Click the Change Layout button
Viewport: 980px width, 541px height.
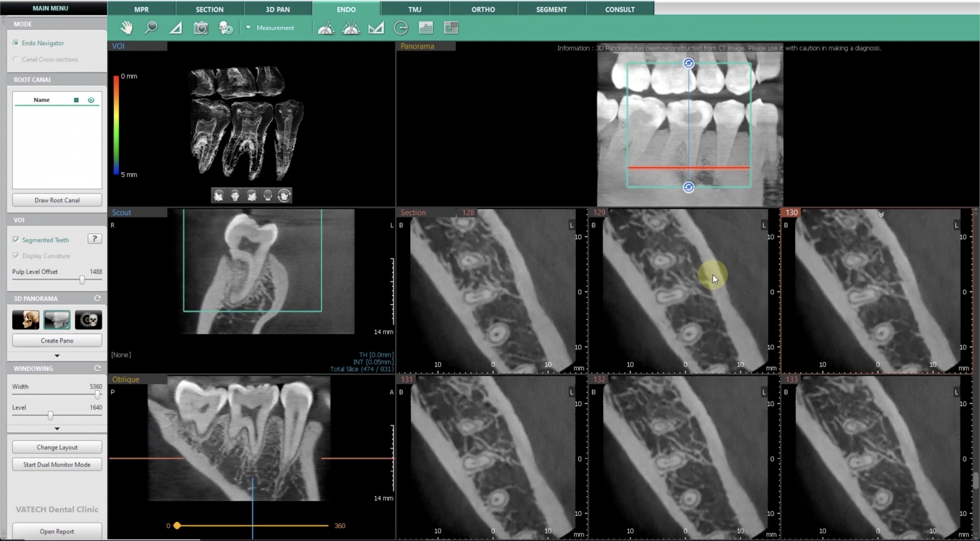(57, 447)
